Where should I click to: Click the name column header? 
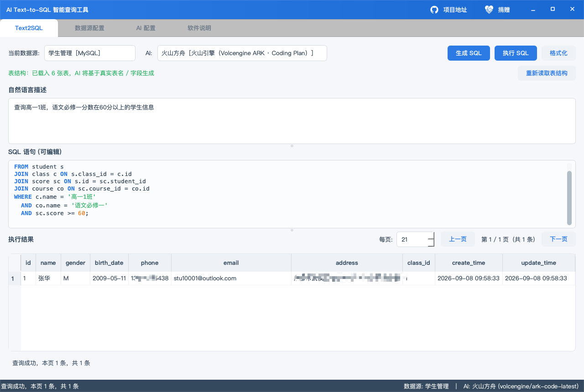tap(48, 263)
